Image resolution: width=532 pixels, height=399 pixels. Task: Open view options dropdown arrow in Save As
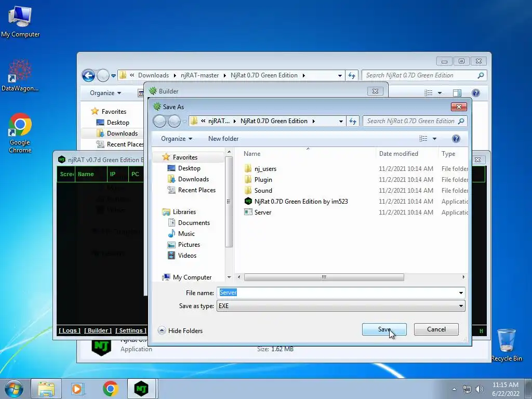point(434,138)
